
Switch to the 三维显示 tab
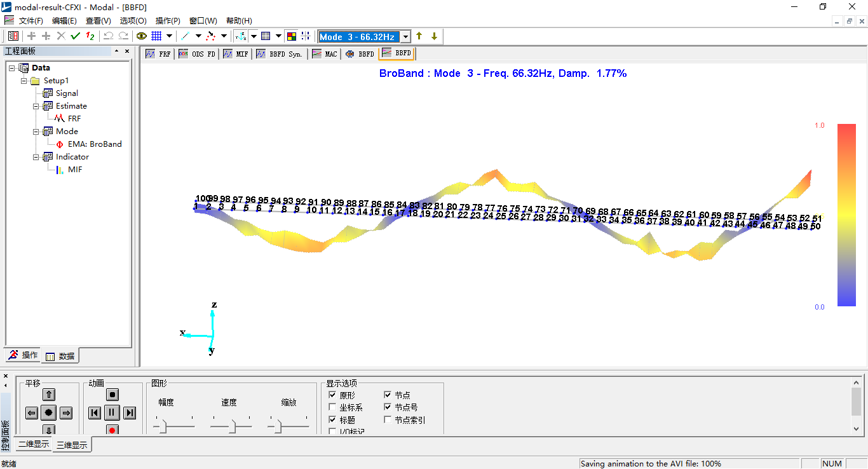tap(72, 445)
